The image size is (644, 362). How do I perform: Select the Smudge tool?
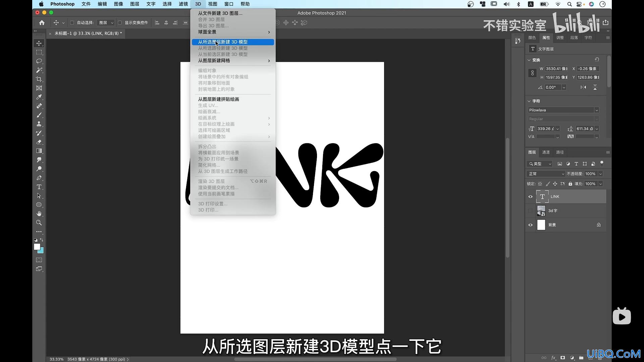click(39, 160)
